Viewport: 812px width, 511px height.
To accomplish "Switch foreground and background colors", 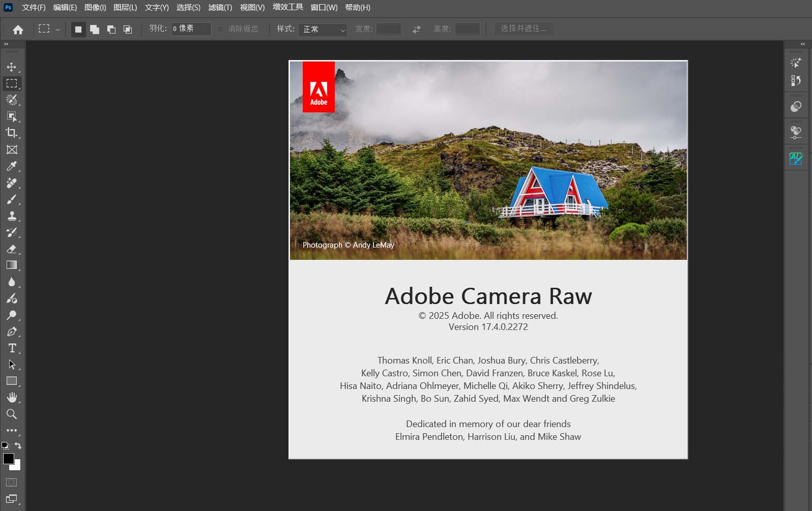I will click(18, 445).
